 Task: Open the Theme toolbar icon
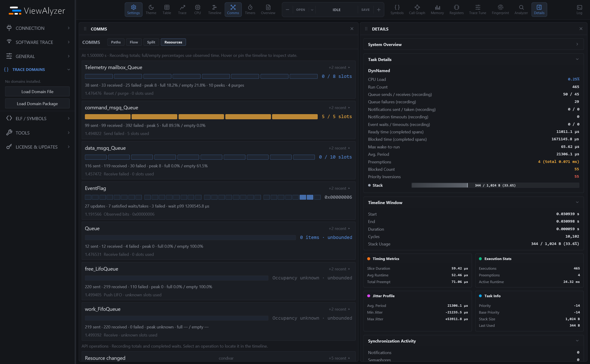pos(151,10)
